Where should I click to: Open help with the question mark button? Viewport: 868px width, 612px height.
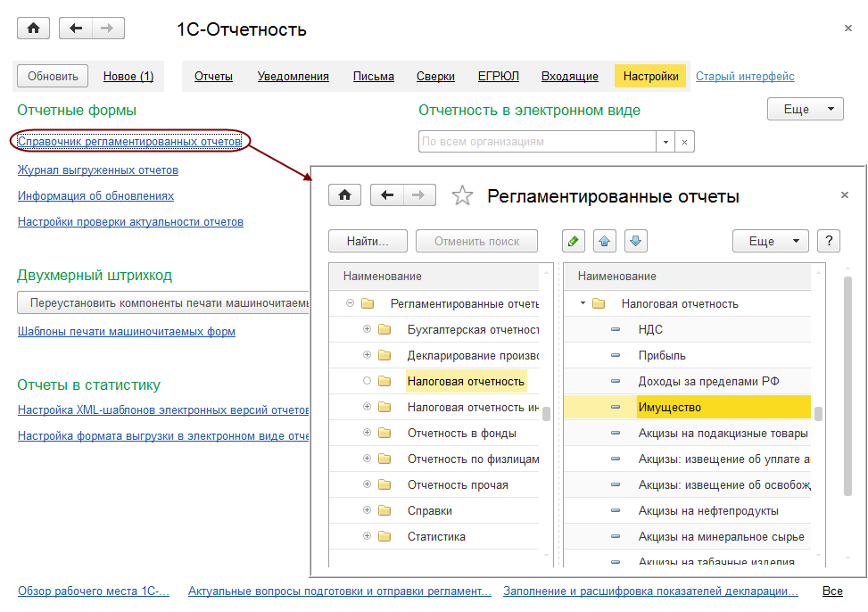click(829, 241)
